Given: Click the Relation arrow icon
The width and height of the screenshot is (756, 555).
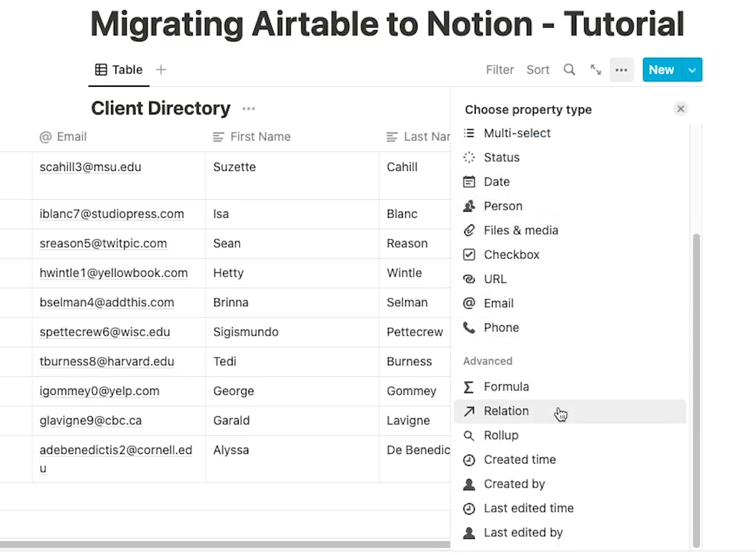Looking at the screenshot, I should click(x=469, y=411).
